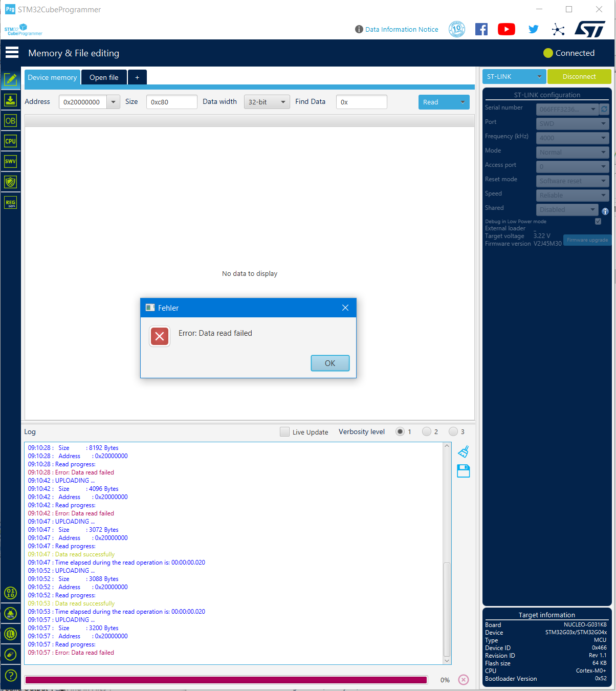Open the SWV viewer panel
Screen dimensions: 616x691
pyautogui.click(x=10, y=161)
